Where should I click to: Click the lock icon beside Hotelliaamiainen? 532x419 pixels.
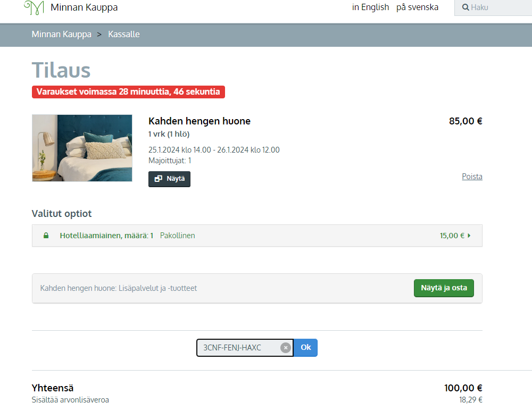tap(46, 235)
